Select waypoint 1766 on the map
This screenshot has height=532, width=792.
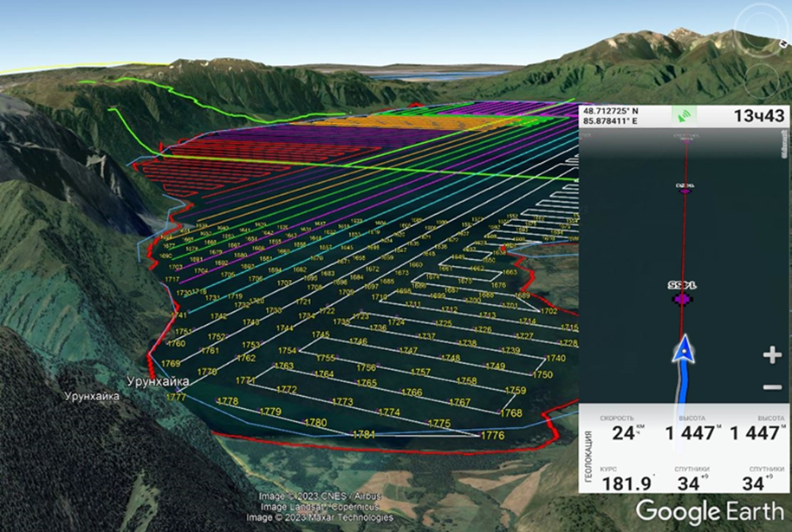pos(412,392)
